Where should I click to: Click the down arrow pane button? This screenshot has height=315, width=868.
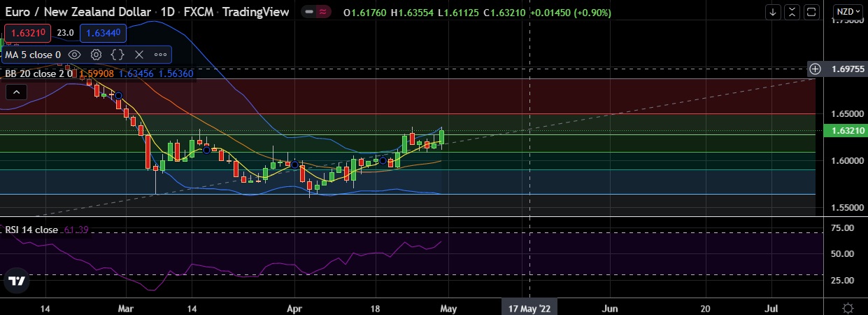773,12
